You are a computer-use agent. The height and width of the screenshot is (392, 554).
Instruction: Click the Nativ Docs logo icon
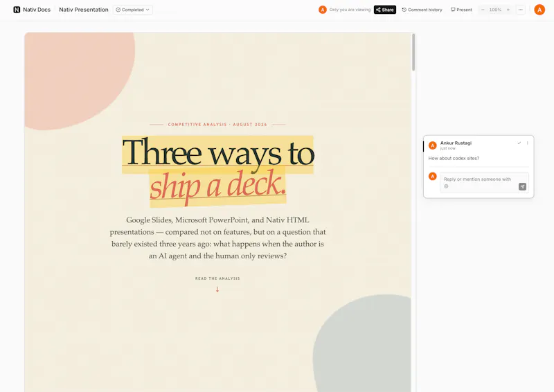(17, 10)
